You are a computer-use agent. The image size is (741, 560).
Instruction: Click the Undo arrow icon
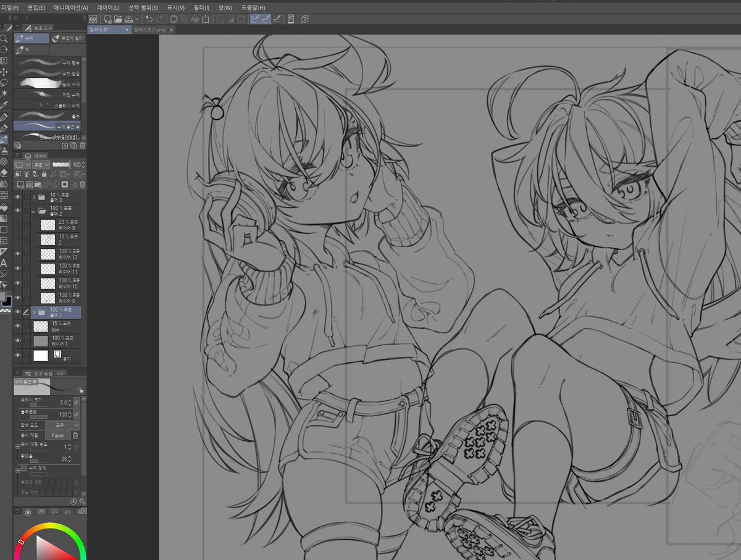(149, 19)
